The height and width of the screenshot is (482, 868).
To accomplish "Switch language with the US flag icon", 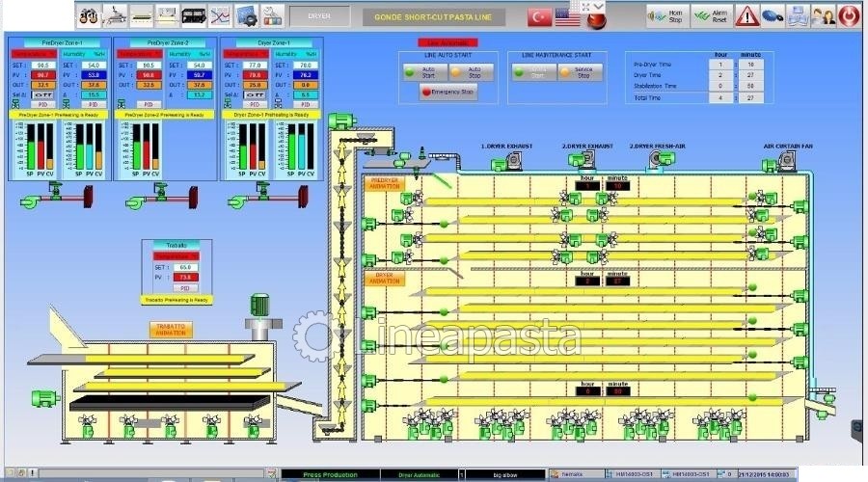I will (x=568, y=16).
